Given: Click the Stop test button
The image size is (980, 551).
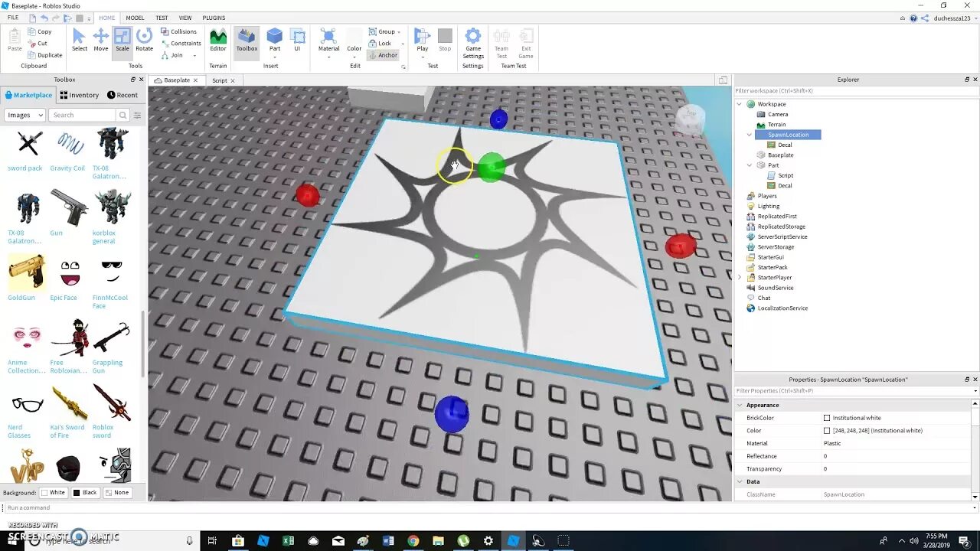Looking at the screenshot, I should tap(445, 40).
